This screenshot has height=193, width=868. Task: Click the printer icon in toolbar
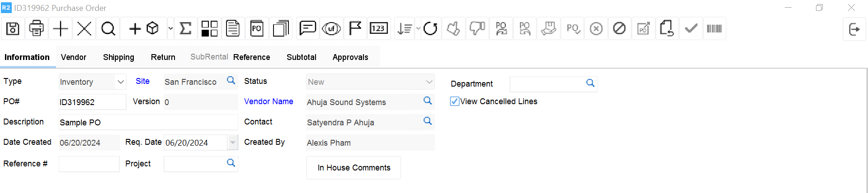pos(37,29)
